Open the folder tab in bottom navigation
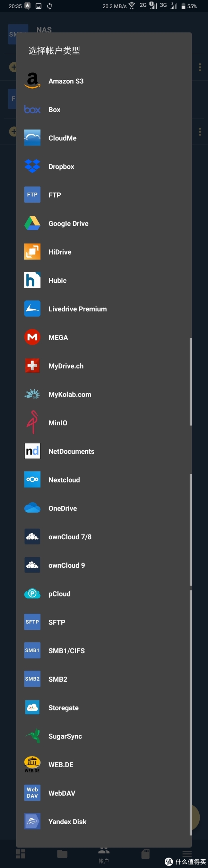Viewport: 208px width, 868px height. tap(62, 854)
